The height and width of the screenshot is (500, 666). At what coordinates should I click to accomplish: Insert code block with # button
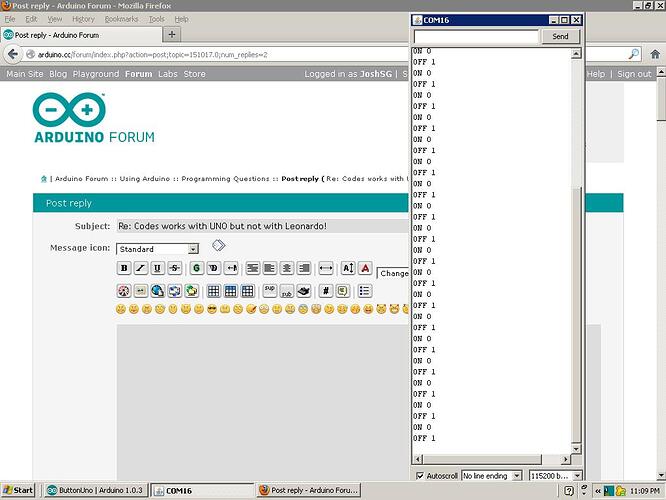326,291
